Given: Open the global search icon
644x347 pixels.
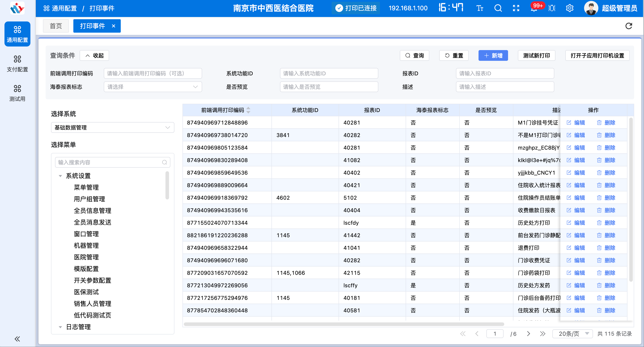Looking at the screenshot, I should (x=498, y=8).
